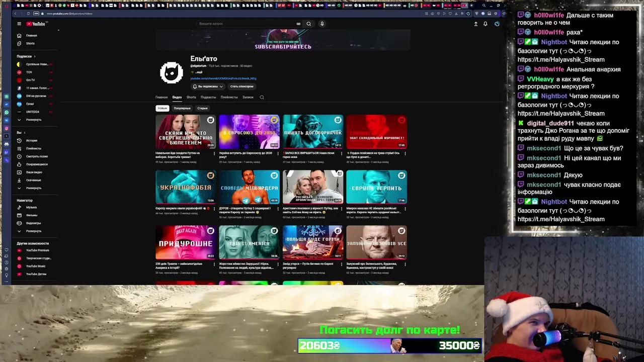The image size is (644, 362).
Task: Expand Развернуть under the Вы section
Action: tap(34, 188)
